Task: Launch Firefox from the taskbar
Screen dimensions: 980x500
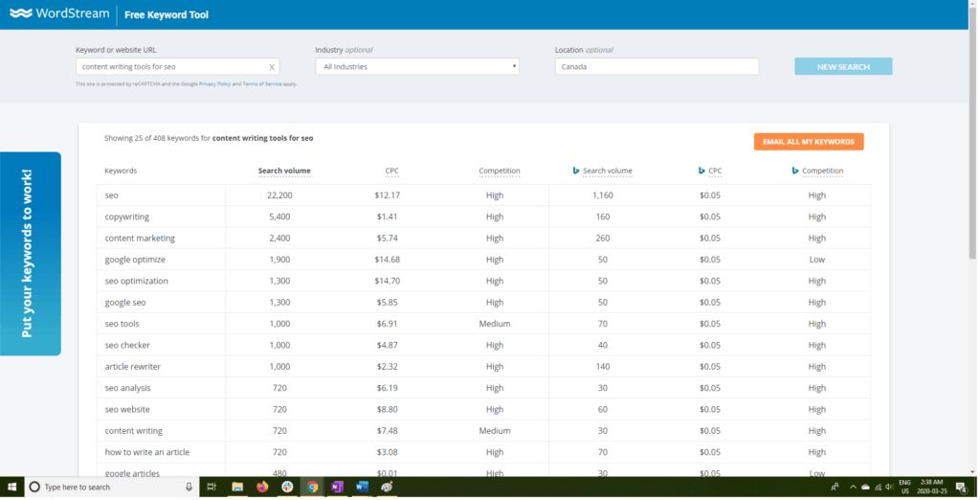Action: pos(262,489)
